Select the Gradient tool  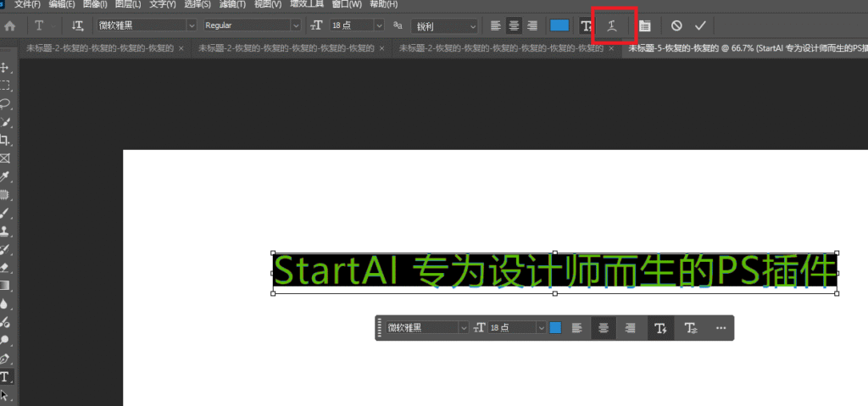(6, 286)
